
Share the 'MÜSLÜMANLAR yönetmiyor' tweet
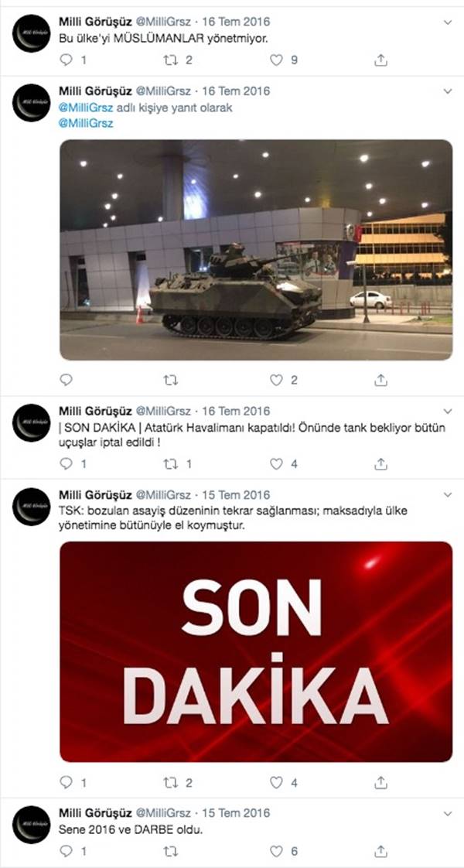[380, 60]
